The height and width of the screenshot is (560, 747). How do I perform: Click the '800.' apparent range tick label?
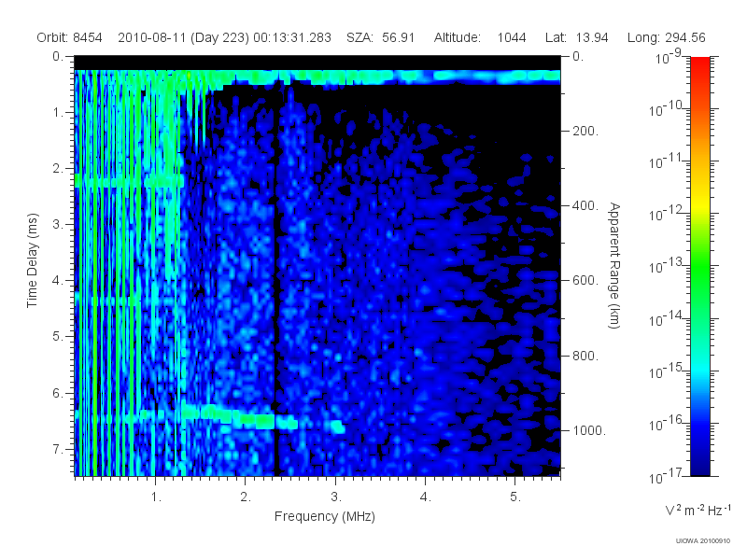585,356
